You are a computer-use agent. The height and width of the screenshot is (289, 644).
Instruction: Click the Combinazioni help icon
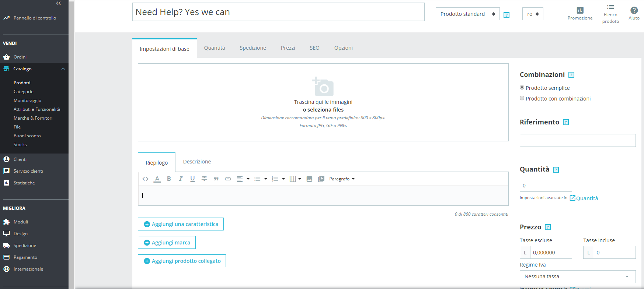tap(571, 75)
